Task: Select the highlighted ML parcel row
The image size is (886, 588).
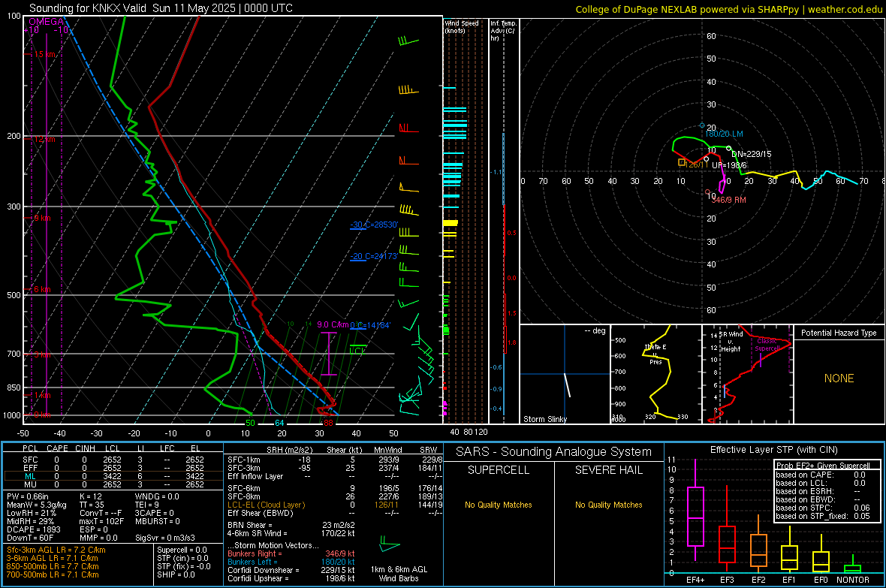Action: pos(113,476)
